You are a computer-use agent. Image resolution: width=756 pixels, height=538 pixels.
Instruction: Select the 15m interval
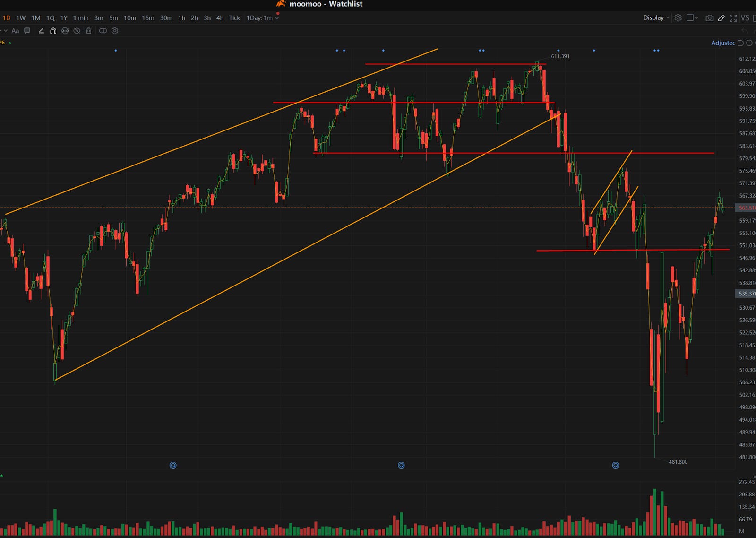tap(148, 18)
